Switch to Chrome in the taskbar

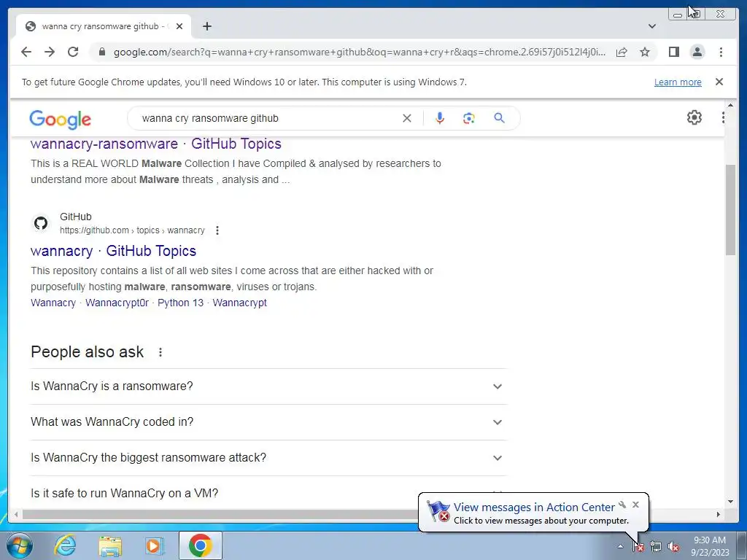pos(201,545)
